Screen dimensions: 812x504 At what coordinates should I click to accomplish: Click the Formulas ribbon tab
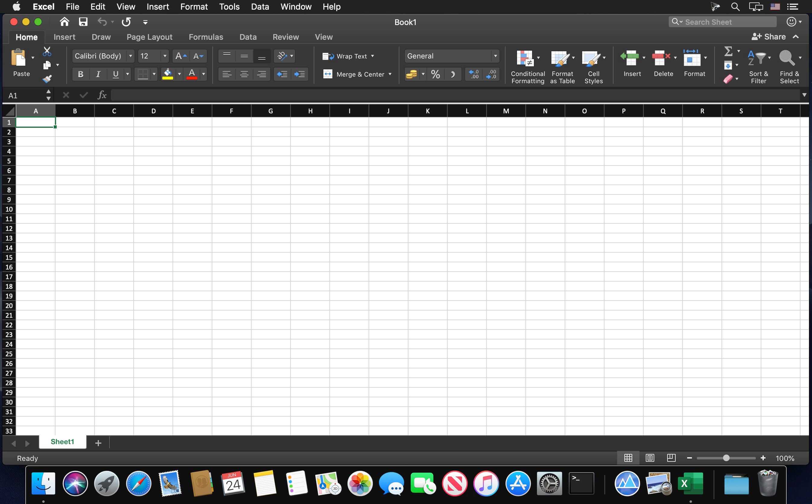(206, 36)
